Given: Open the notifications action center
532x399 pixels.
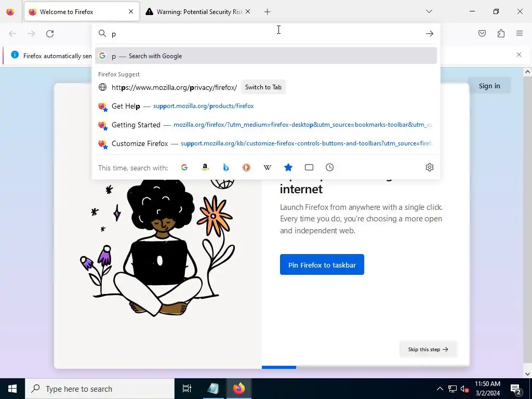Looking at the screenshot, I should 516,389.
